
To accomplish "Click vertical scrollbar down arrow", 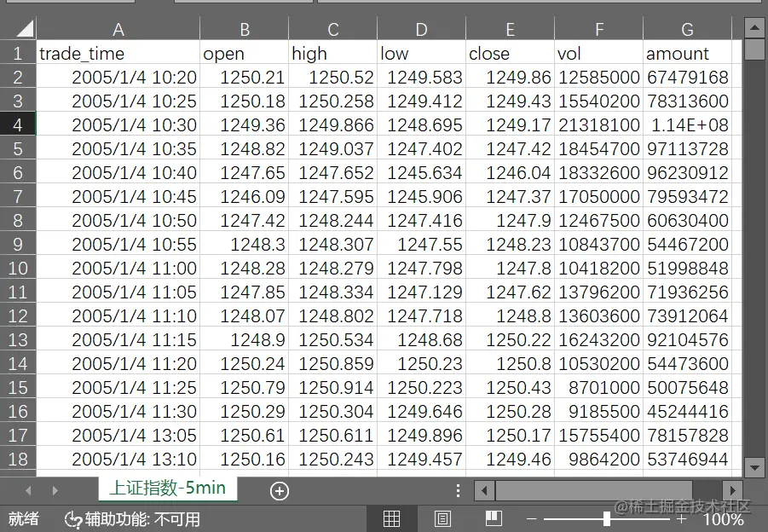I will [754, 467].
